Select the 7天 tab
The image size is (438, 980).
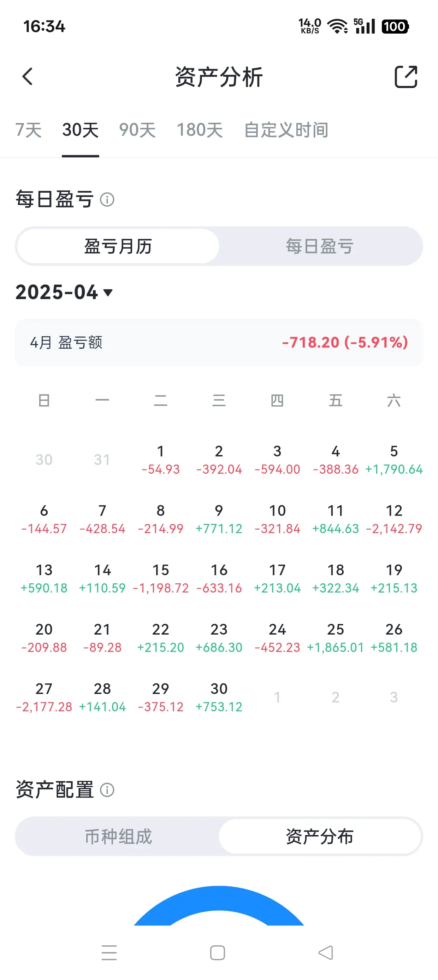29,130
